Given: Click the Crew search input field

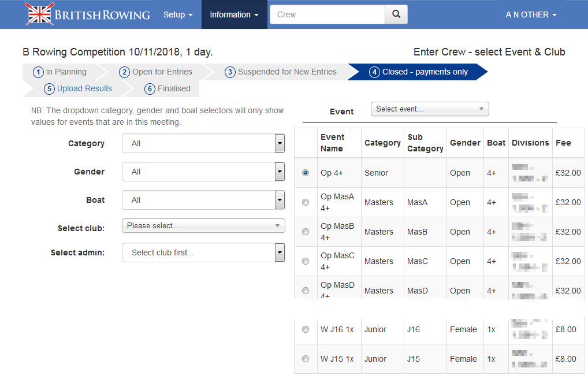Looking at the screenshot, I should 328,14.
